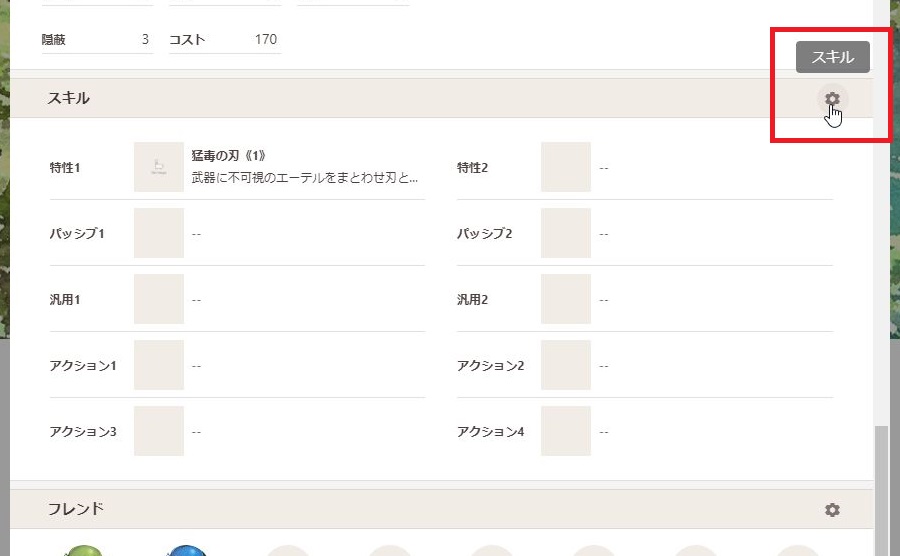Select the empty アクション2 skill slot
The image size is (900, 556).
pyautogui.click(x=565, y=365)
